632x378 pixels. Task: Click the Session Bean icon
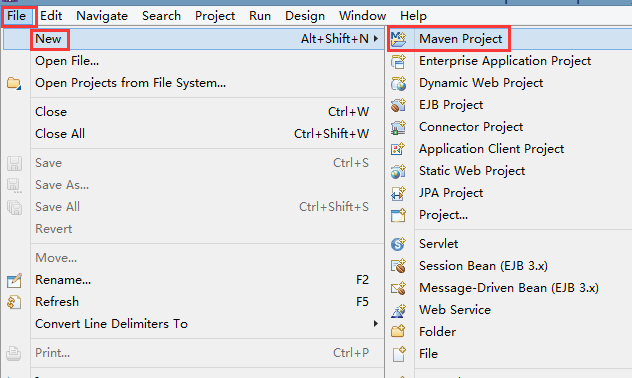pos(398,266)
